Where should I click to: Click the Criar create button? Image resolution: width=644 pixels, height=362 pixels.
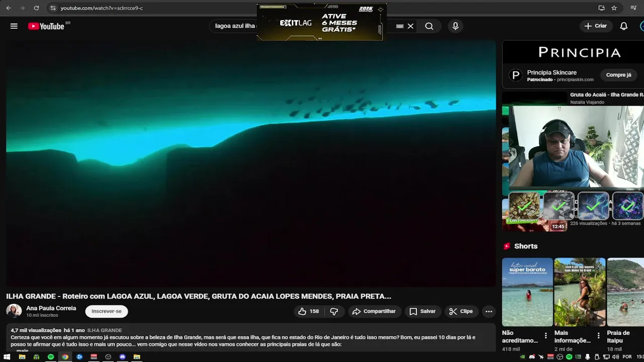pyautogui.click(x=596, y=26)
